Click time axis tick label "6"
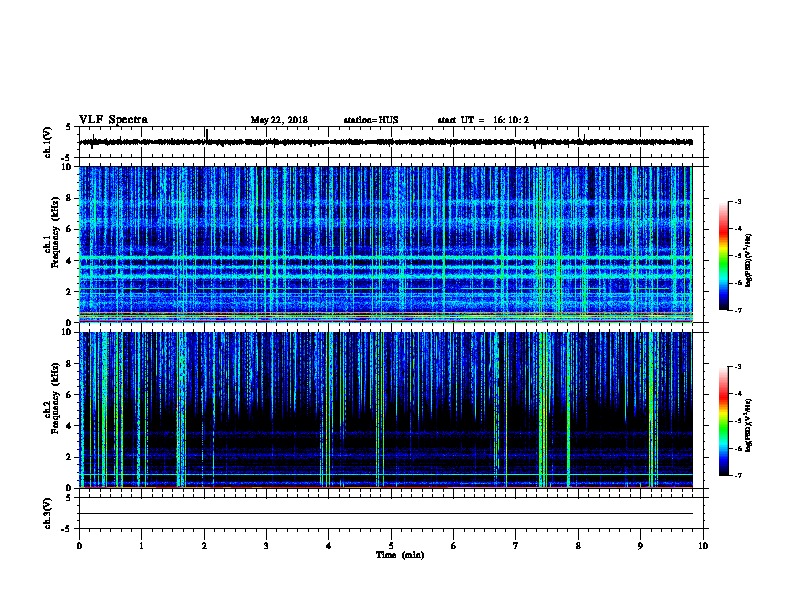This screenshot has width=792, height=612. point(454,546)
